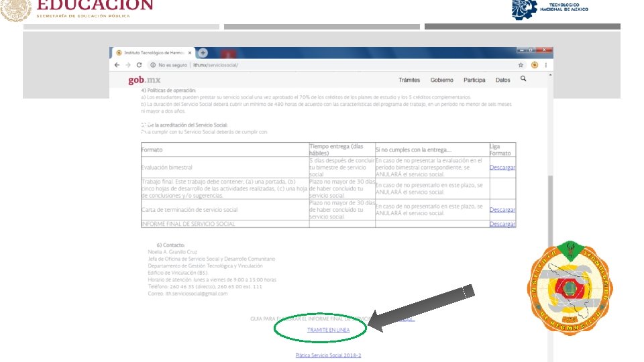Click the page vertical scrollbar thumb
This screenshot has width=644, height=362.
[550, 210]
